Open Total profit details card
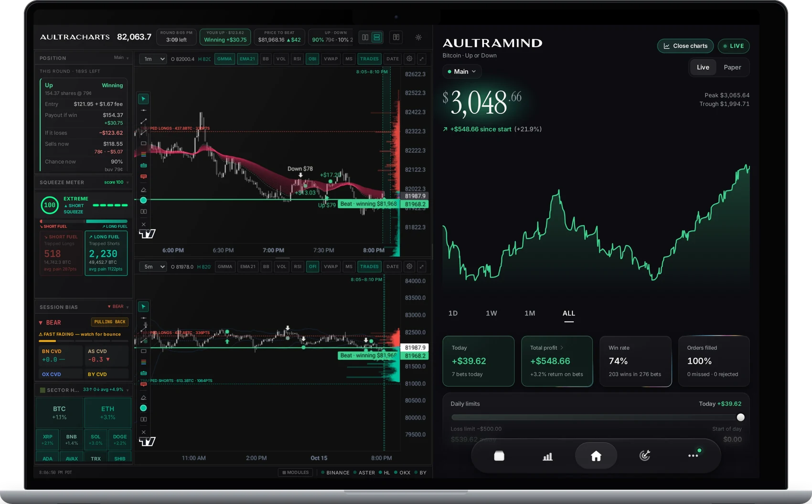Screen dimensions: 812x504 point(557,361)
